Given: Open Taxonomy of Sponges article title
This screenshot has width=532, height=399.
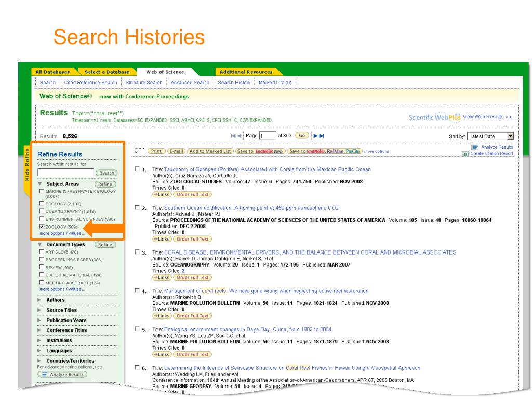Looking at the screenshot, I should pos(268,169).
